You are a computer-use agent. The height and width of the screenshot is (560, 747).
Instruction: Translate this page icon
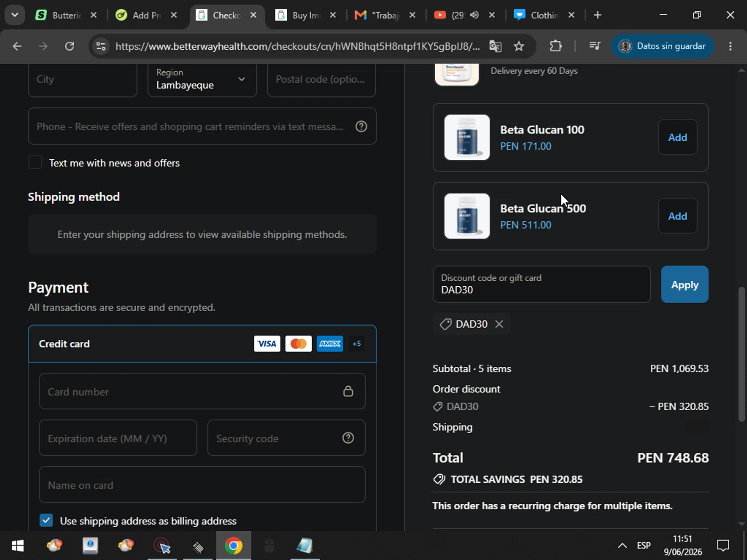[495, 46]
